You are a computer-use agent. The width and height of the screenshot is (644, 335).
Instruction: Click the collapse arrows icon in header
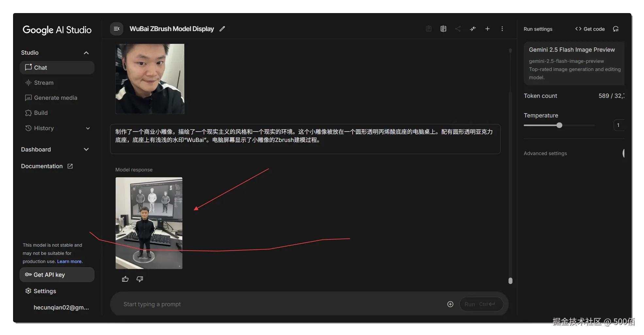(x=473, y=29)
